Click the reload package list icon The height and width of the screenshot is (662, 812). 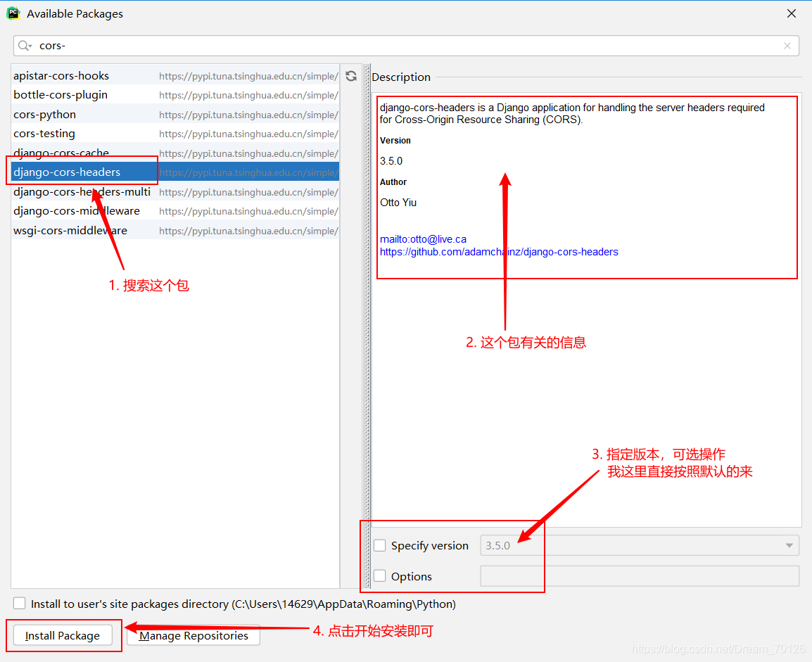click(351, 76)
